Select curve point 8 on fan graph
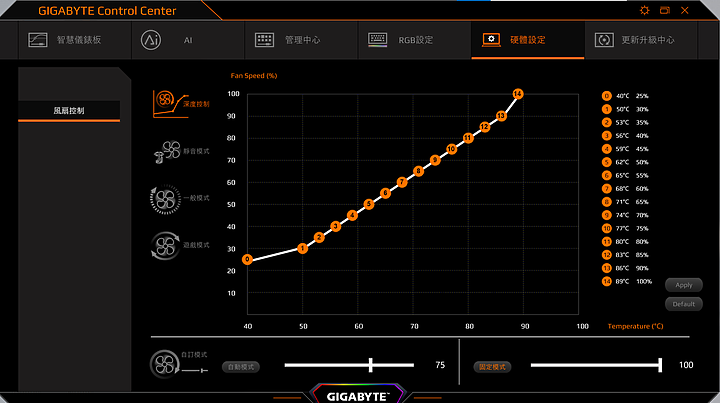 point(418,171)
